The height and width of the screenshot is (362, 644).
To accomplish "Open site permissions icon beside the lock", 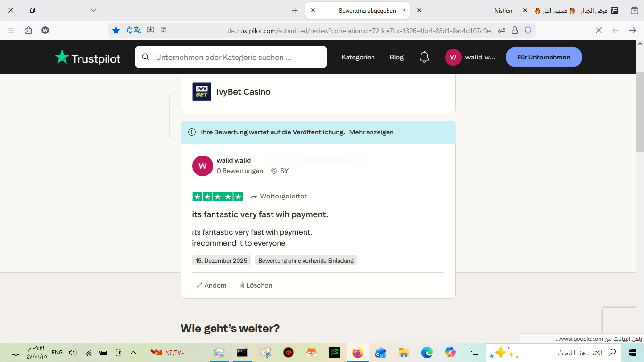I will point(502,30).
